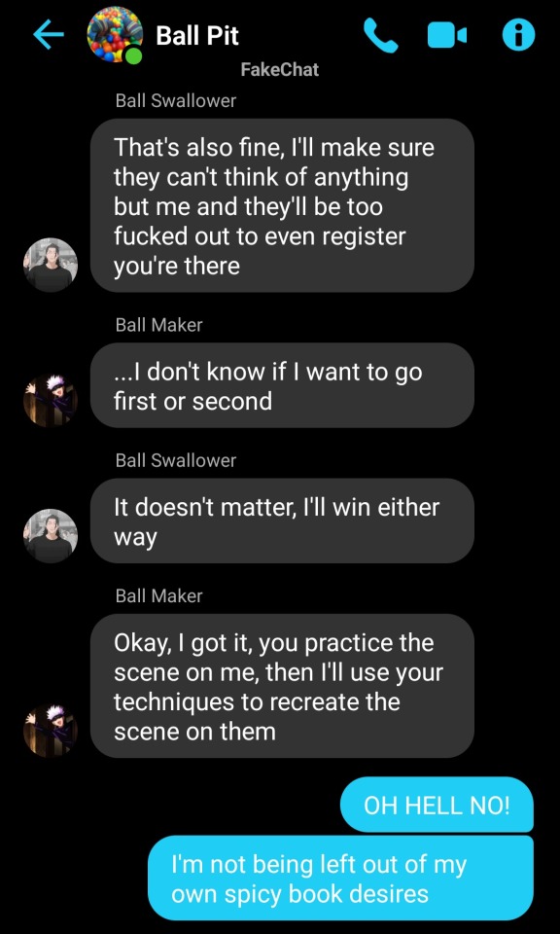Tap the first Ball Swallower sender name

(x=176, y=100)
